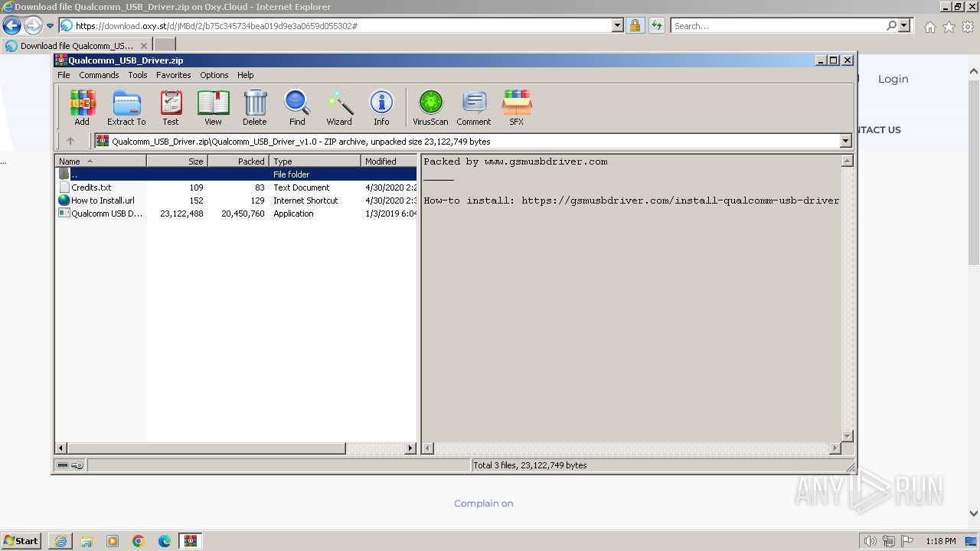Click the file list scroll right arrow
This screenshot has height=551, width=980.
[410, 448]
